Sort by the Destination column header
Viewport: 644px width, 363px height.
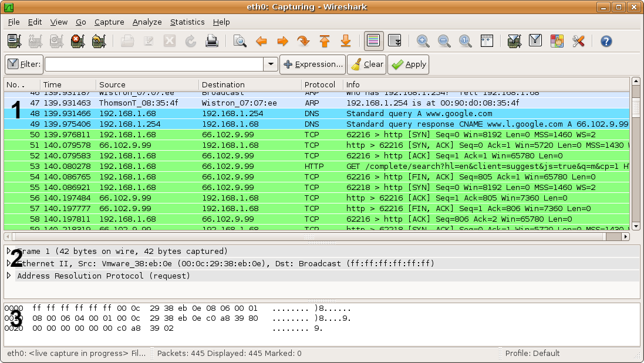[249, 85]
